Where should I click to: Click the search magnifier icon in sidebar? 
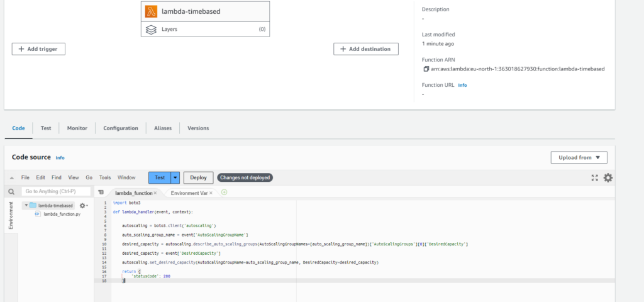click(x=11, y=191)
